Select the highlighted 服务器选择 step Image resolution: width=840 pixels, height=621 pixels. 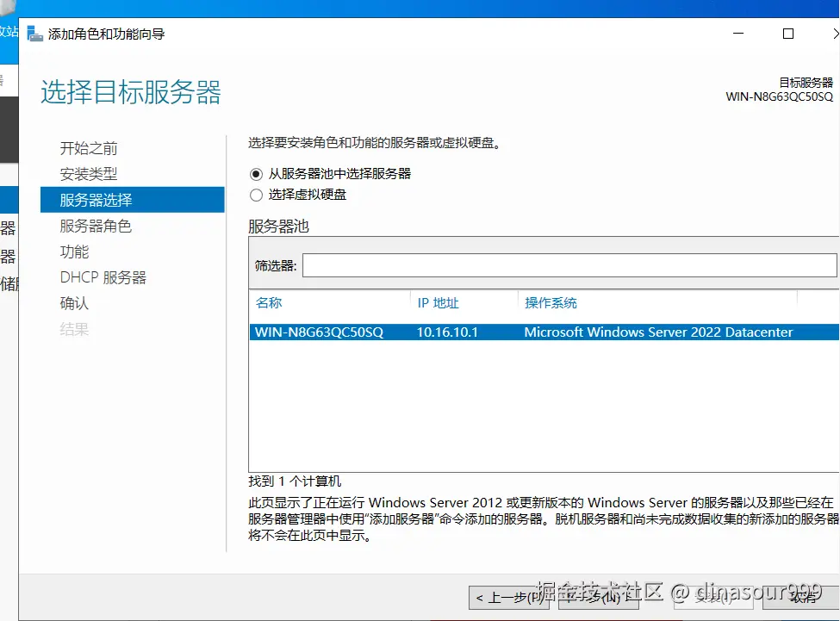click(x=133, y=200)
